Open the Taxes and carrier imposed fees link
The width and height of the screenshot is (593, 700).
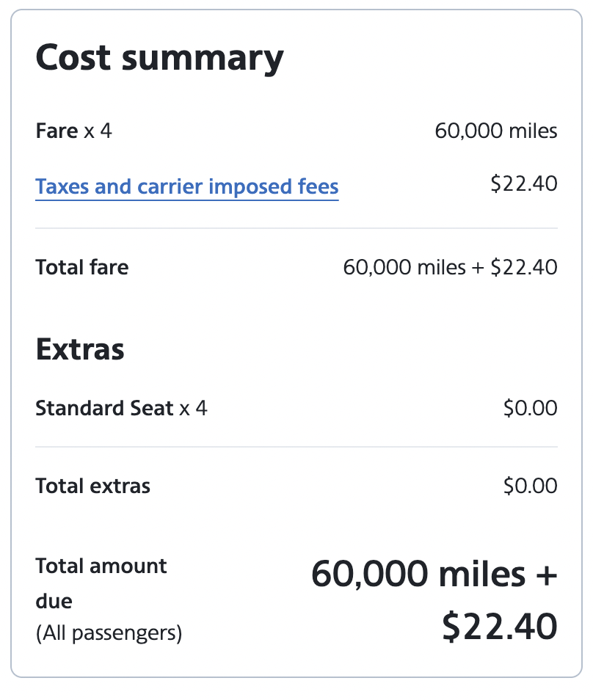(x=186, y=186)
